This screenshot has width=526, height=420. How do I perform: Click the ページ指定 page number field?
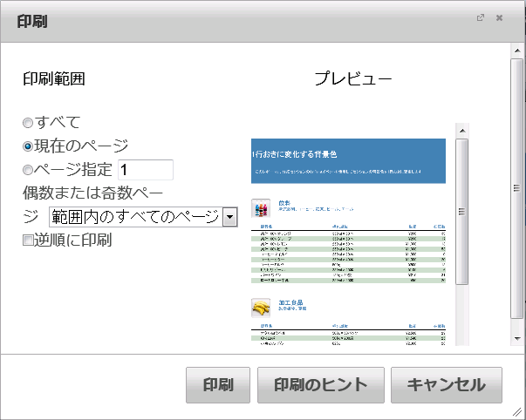(146, 170)
